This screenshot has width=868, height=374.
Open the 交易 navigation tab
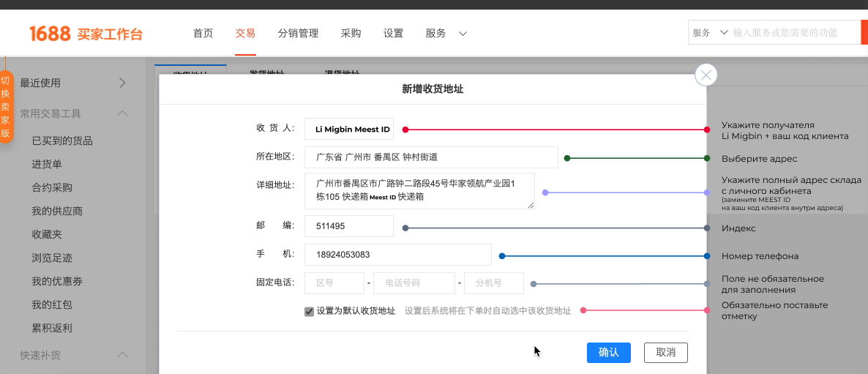tap(245, 34)
